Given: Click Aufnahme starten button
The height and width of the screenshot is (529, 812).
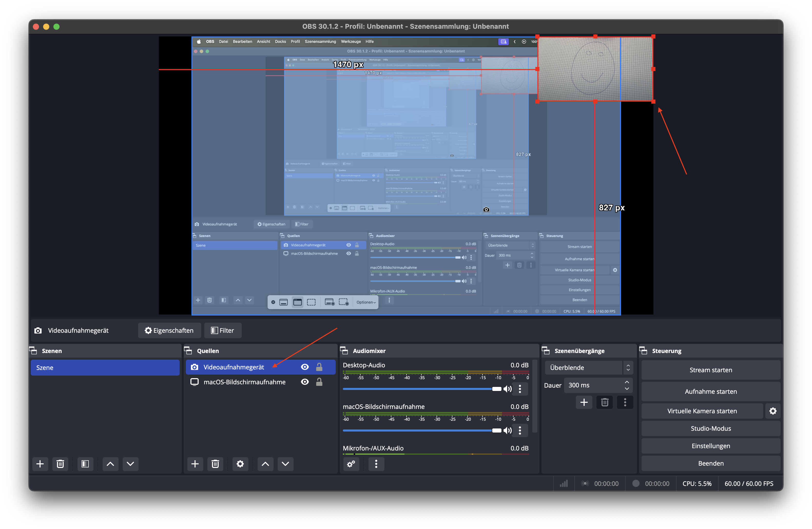Looking at the screenshot, I should tap(710, 391).
